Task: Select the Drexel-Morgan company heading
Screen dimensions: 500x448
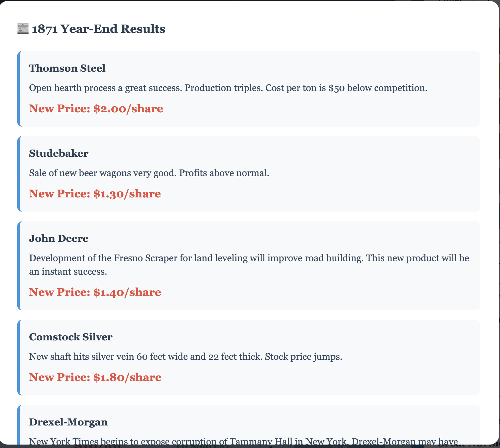Action: point(68,422)
